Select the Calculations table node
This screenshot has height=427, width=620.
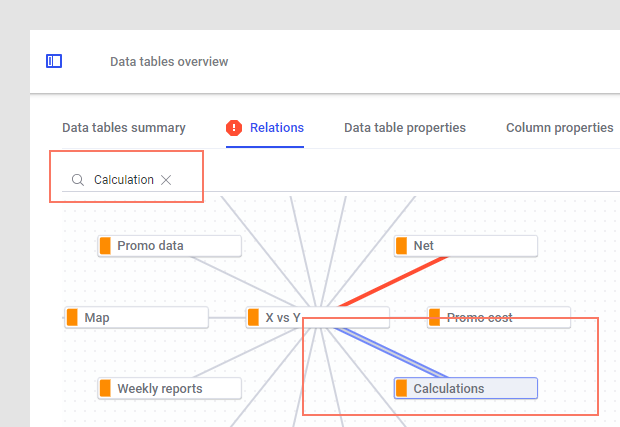466,388
